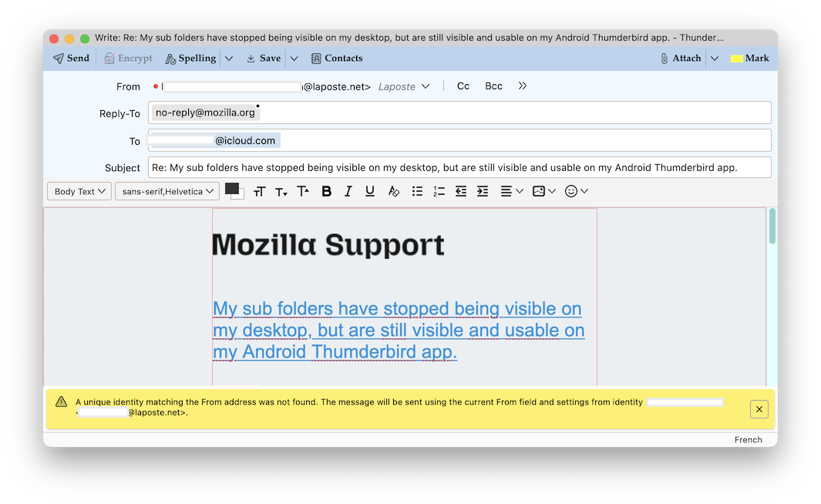Image resolution: width=821 pixels, height=504 pixels.
Task: Expand the Save options arrow
Action: (x=294, y=59)
